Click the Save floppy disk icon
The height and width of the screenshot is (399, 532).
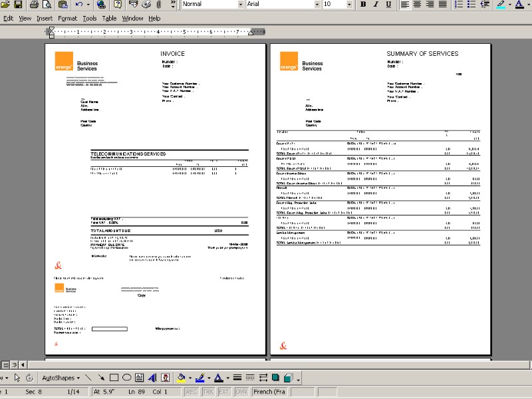(18, 5)
